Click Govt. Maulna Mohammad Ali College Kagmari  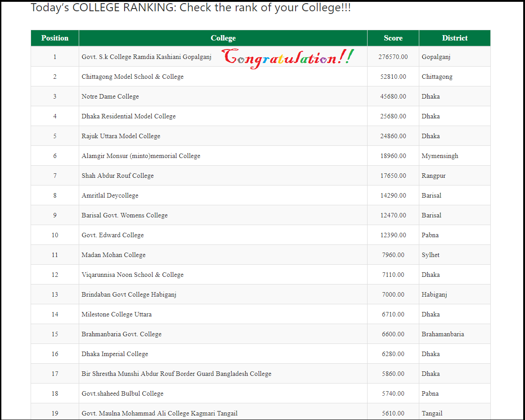tap(159, 413)
